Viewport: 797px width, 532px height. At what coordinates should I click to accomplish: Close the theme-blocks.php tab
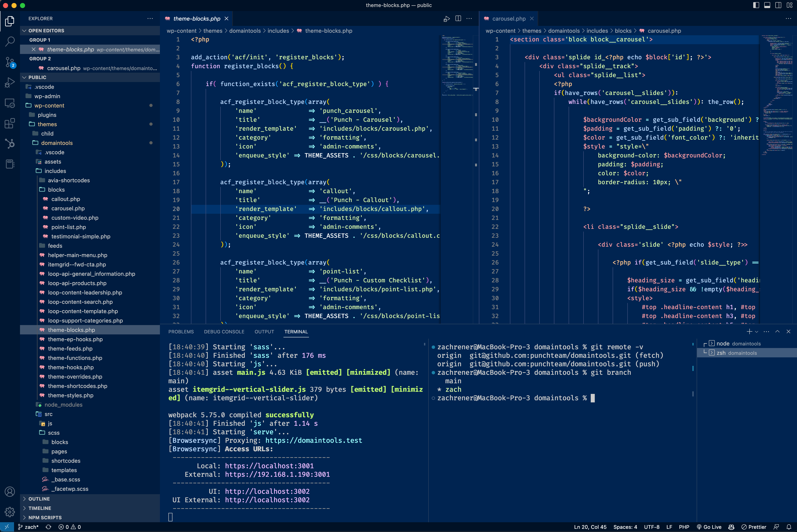(226, 19)
